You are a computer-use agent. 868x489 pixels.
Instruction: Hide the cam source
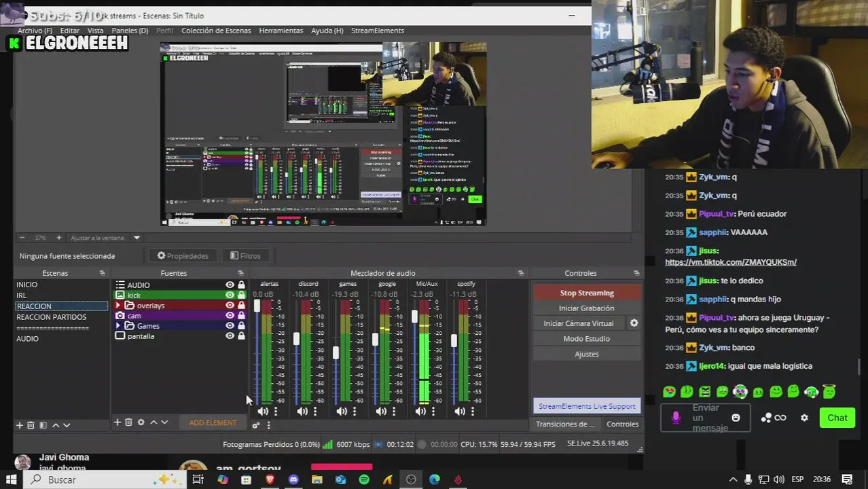(x=230, y=316)
